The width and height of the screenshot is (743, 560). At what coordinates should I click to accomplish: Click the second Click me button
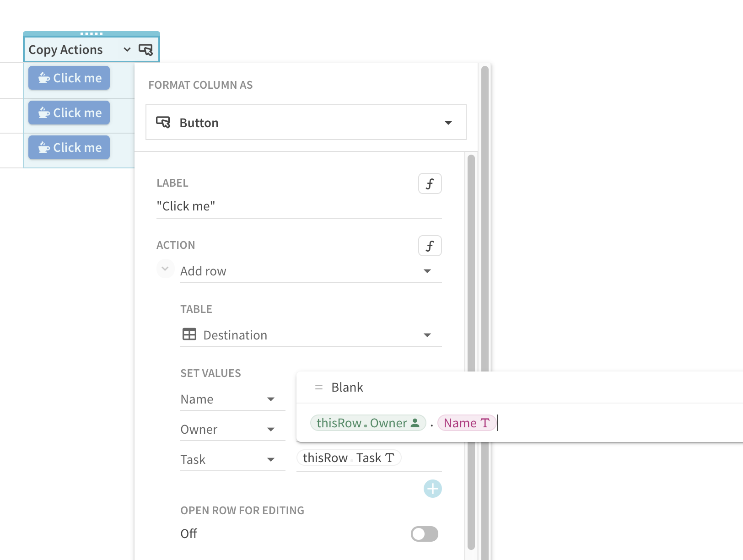point(69,113)
